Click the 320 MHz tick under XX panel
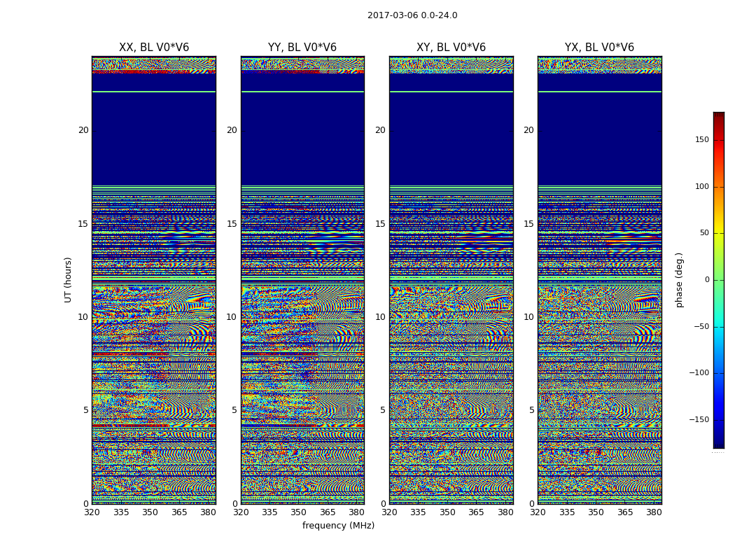This screenshot has width=735, height=560. (92, 512)
